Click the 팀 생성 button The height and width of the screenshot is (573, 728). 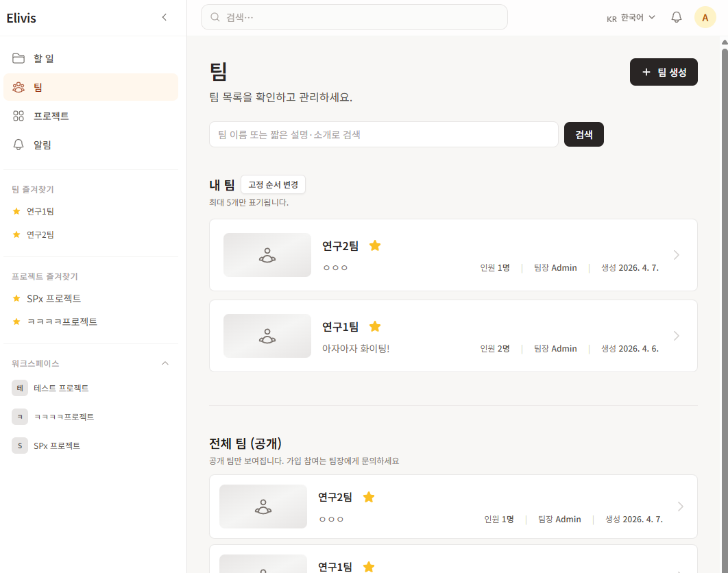click(x=663, y=72)
